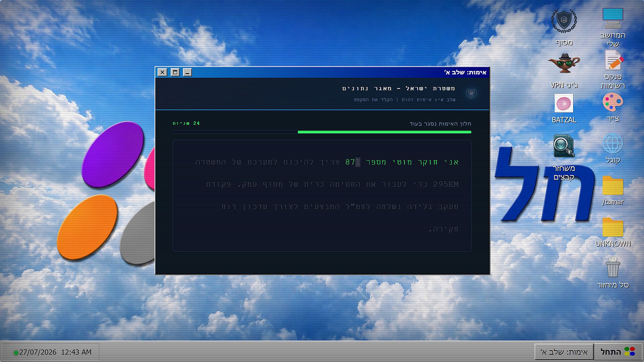
Task: Click the חלון האימות נסגר בעוד label
Action: pos(440,124)
